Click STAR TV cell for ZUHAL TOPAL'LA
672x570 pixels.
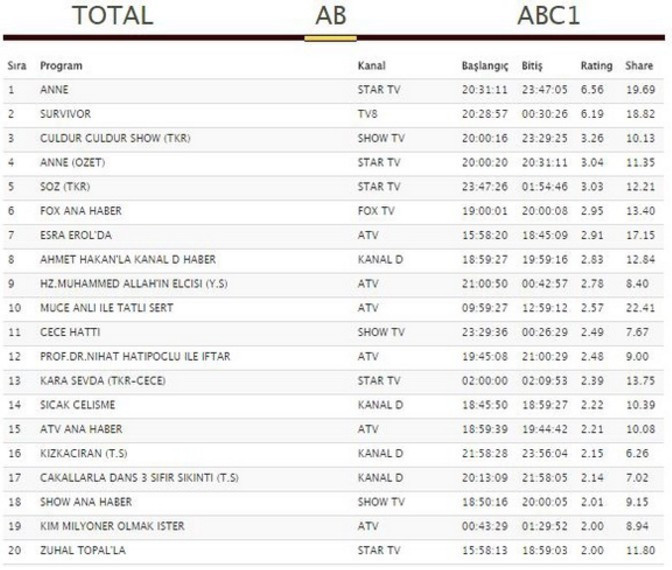pyautogui.click(x=379, y=550)
